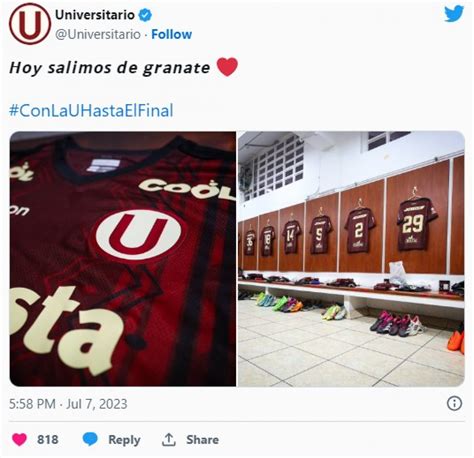Click the reply speech bubble icon

point(90,439)
